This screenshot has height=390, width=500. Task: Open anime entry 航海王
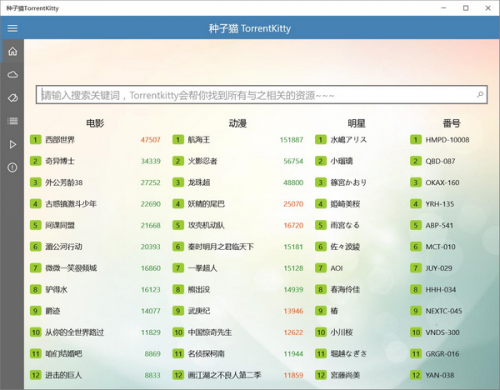(x=199, y=140)
